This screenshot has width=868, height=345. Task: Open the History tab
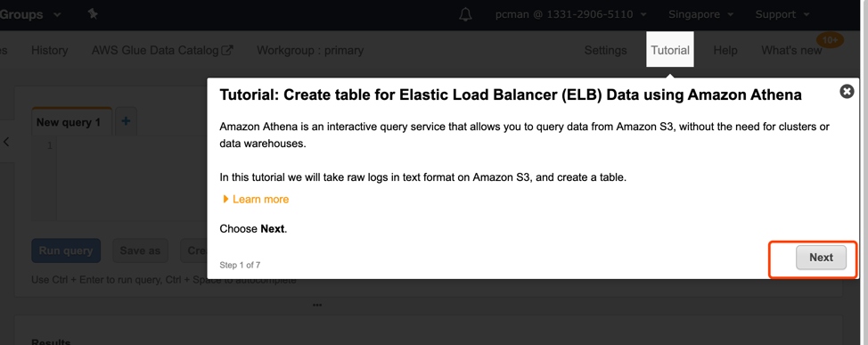49,51
